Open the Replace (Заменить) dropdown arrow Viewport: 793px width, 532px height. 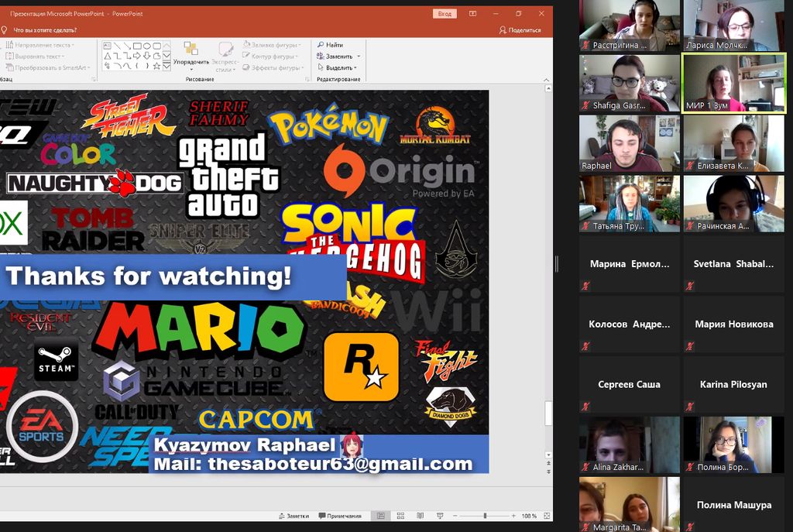click(x=359, y=56)
